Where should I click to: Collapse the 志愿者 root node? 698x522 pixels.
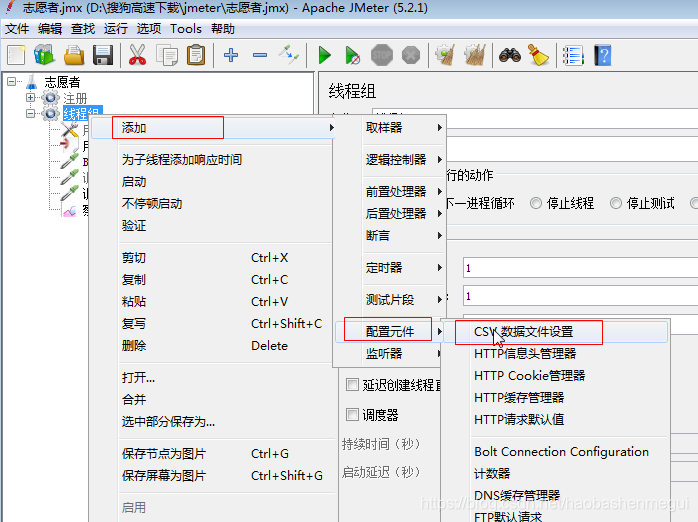pyautogui.click(x=12, y=81)
